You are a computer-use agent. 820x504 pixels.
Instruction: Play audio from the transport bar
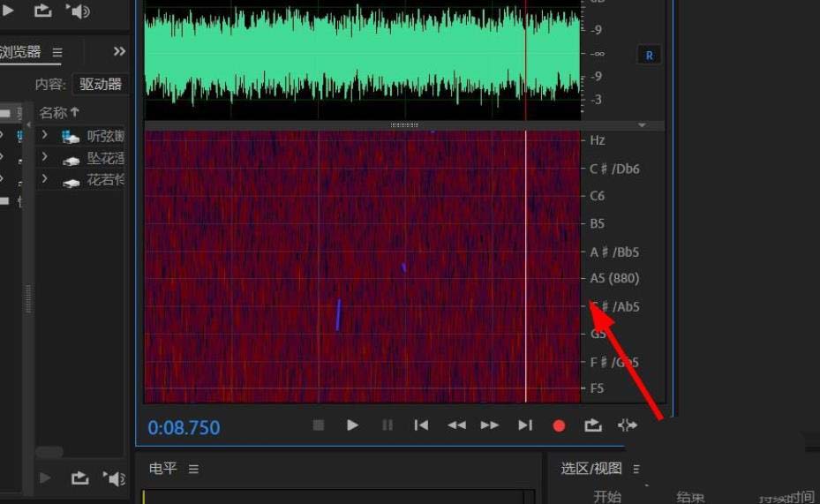coord(352,425)
